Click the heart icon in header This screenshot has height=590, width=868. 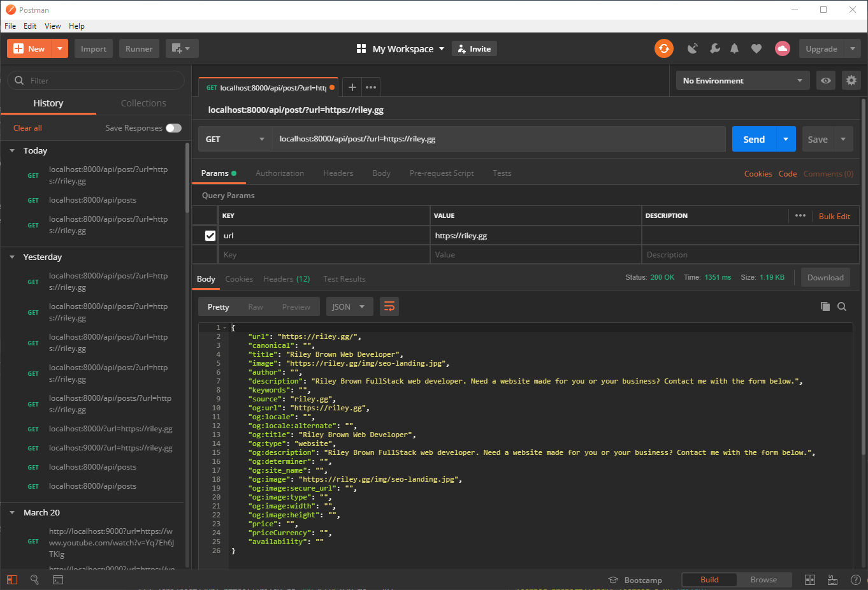756,48
